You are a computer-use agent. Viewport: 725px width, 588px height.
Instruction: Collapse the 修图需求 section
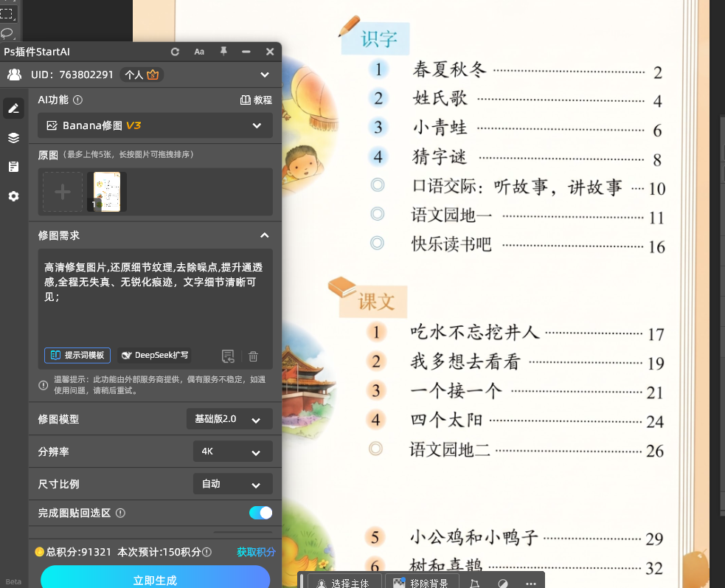(265, 235)
